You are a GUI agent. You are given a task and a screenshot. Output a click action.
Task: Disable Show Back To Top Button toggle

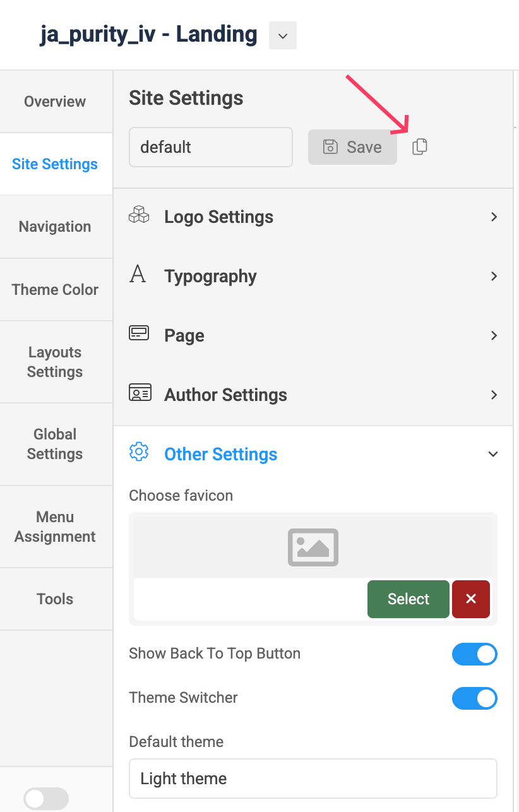(x=475, y=655)
